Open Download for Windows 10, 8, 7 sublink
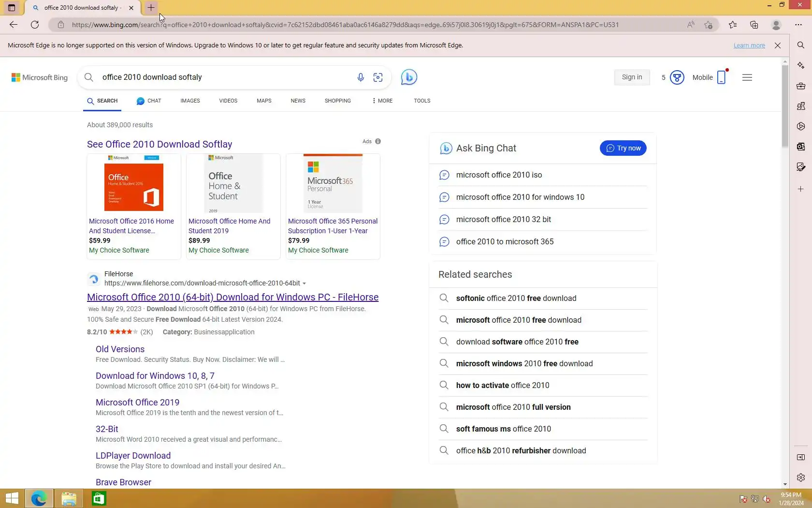This screenshot has width=812, height=508. (155, 376)
